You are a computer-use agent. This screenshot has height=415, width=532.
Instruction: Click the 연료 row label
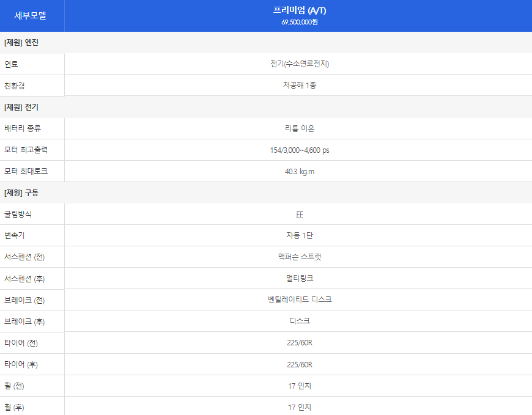[x=11, y=64]
